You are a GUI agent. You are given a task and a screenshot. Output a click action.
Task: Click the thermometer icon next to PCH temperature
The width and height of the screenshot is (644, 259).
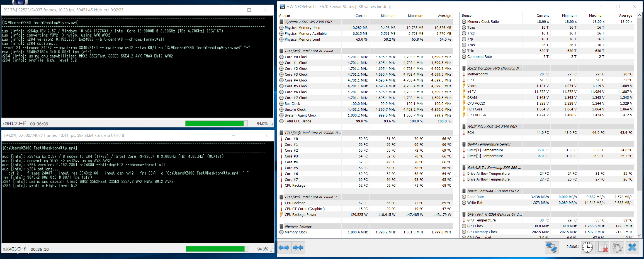[464, 132]
